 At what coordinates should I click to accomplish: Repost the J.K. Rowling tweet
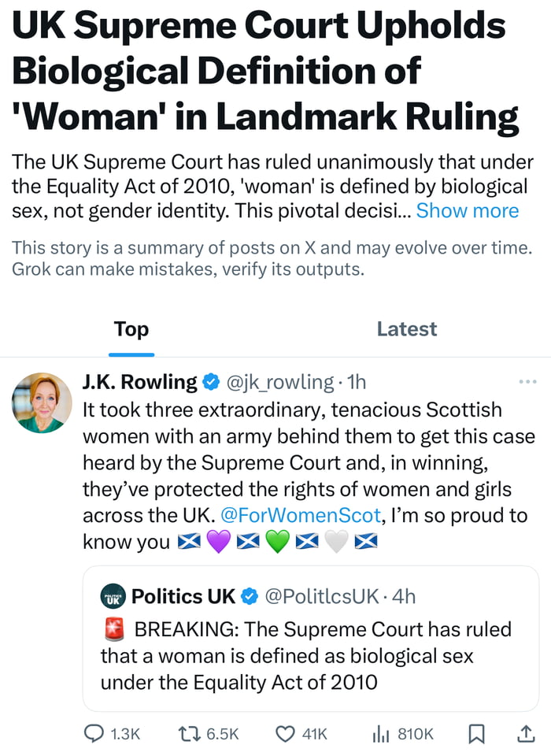[x=188, y=733]
